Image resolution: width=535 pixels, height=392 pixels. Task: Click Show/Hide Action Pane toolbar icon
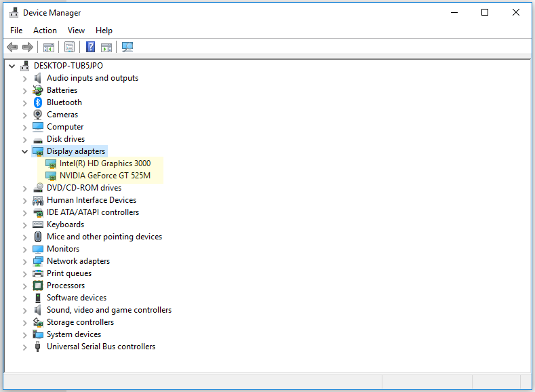pyautogui.click(x=106, y=47)
